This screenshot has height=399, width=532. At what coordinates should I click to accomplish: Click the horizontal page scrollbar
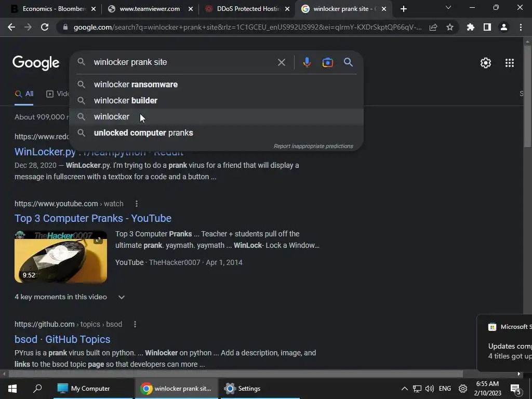click(236, 374)
